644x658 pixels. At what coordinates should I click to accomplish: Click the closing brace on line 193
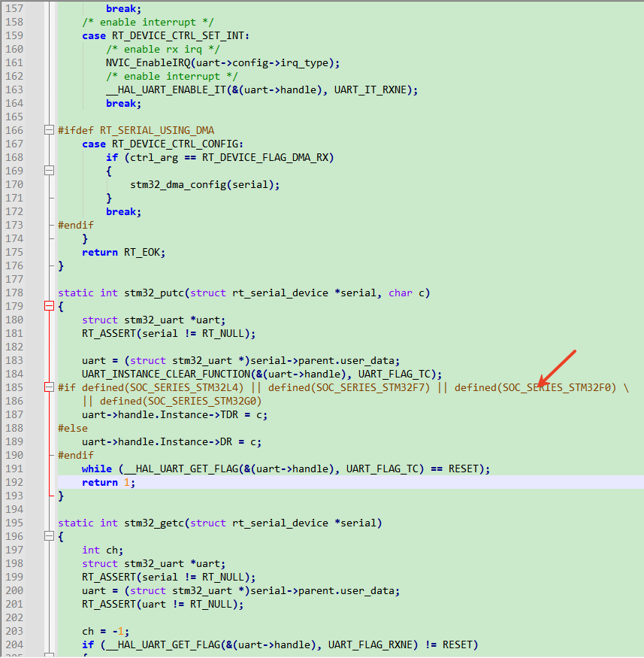(61, 496)
